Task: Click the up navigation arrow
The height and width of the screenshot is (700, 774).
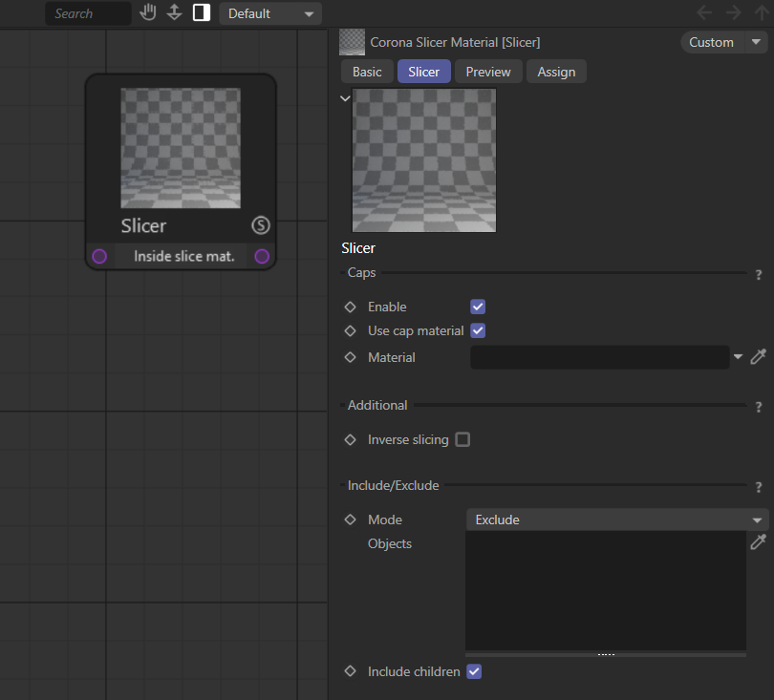Action: (763, 12)
